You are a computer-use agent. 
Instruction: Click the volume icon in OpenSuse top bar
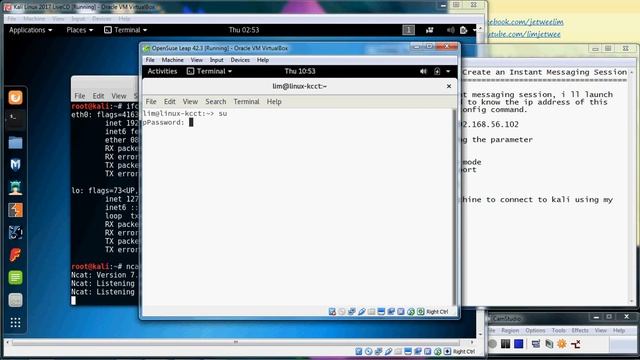point(423,71)
